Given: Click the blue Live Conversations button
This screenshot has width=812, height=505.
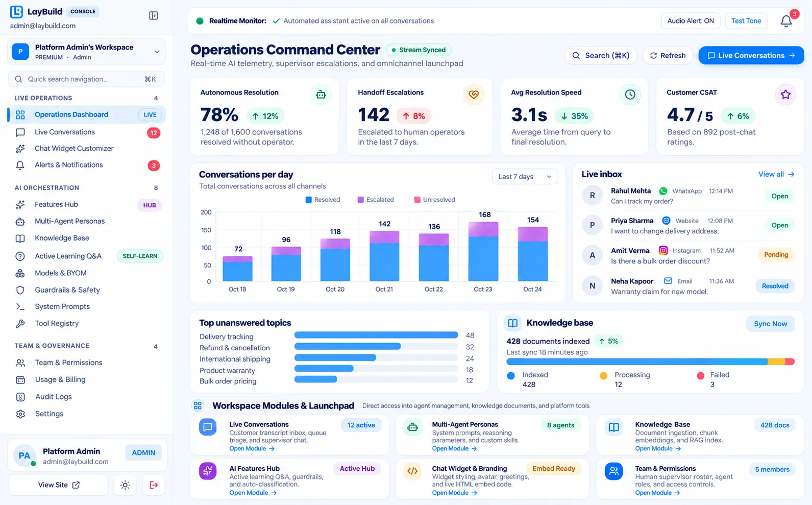Looking at the screenshot, I should click(751, 56).
